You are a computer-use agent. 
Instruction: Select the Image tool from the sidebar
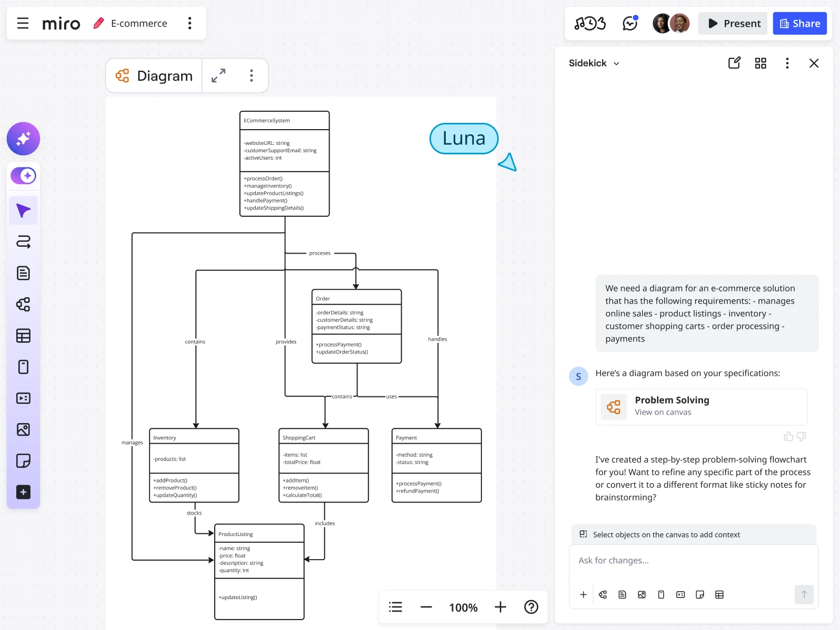(23, 429)
